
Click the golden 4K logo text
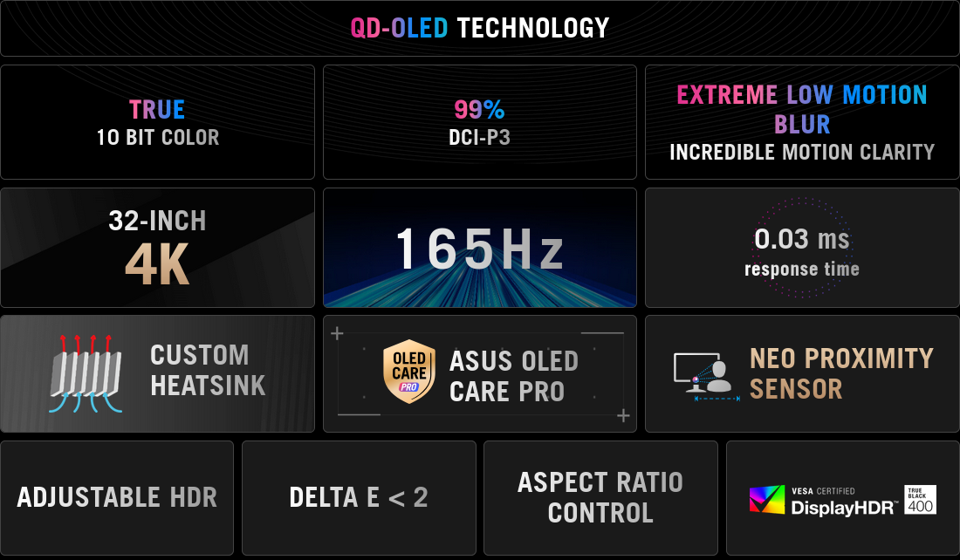pos(157,265)
